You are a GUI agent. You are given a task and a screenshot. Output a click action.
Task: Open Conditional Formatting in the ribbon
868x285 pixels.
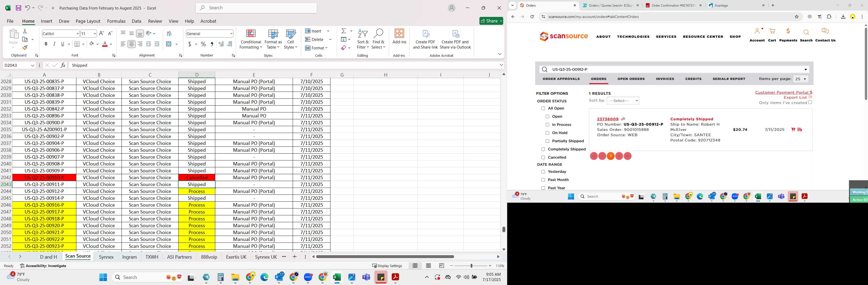[251, 39]
